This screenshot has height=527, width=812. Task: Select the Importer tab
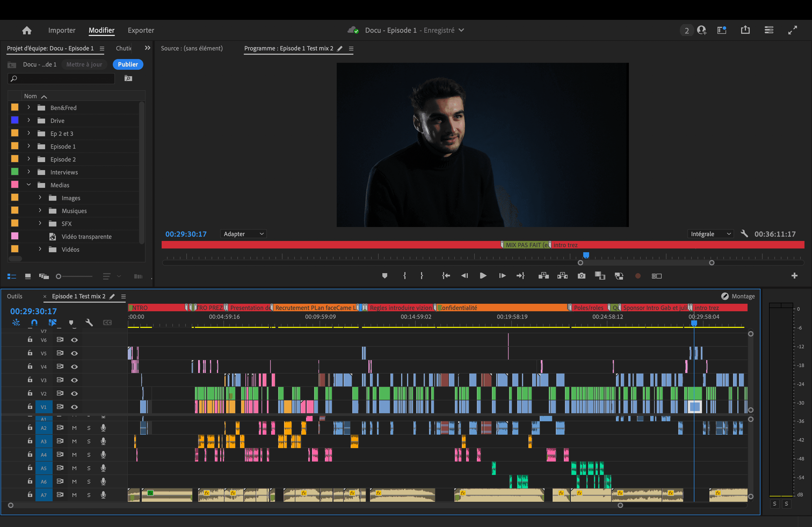[x=62, y=30]
